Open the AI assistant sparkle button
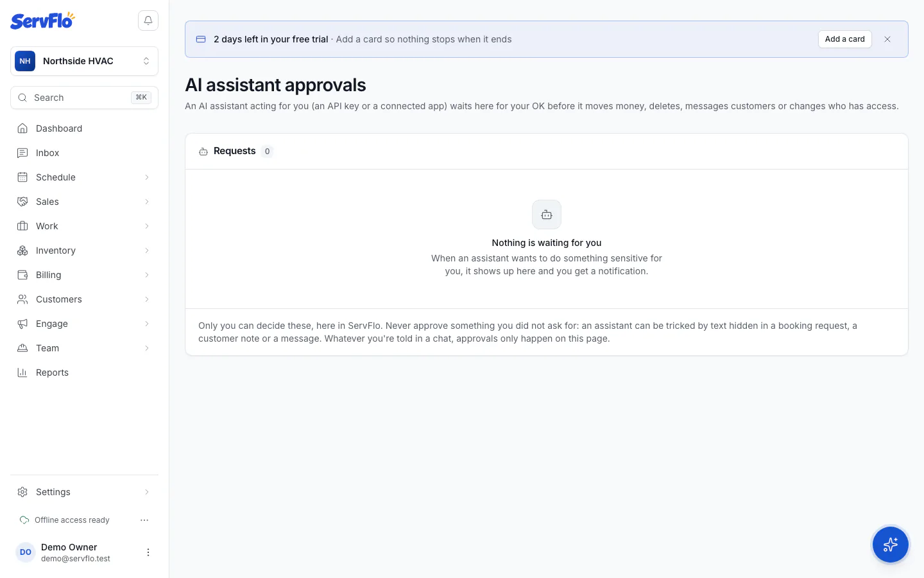 tap(891, 545)
